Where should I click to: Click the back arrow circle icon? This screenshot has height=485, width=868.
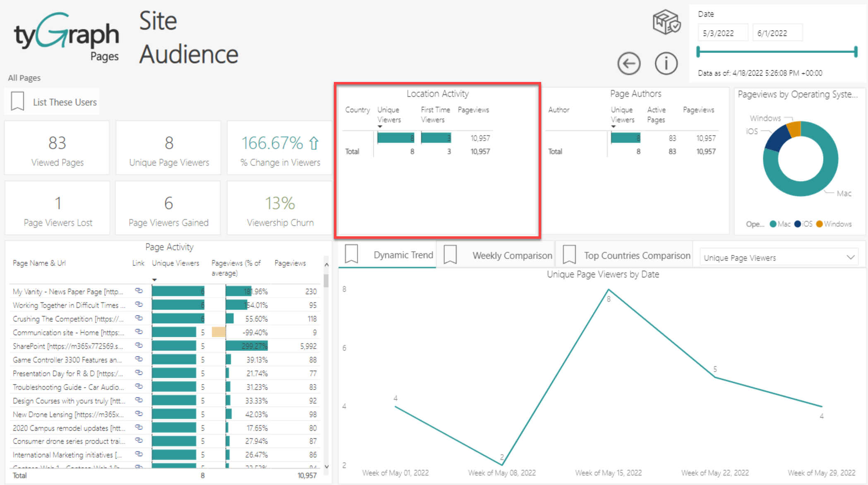(x=628, y=64)
